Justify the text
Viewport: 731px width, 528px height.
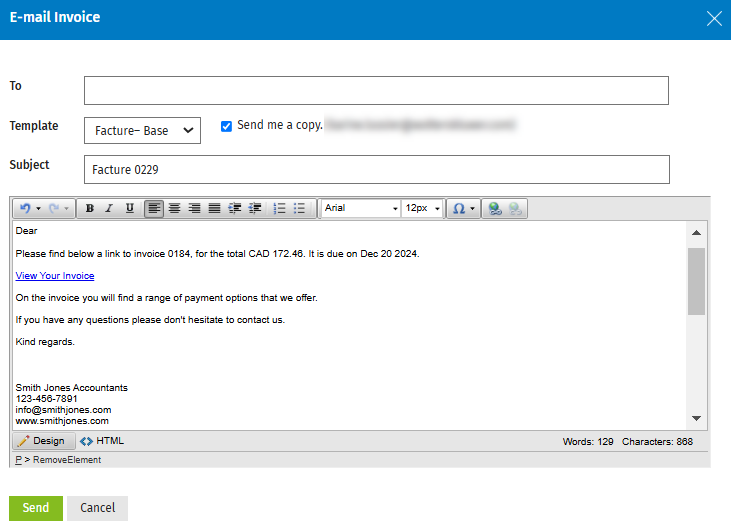point(214,208)
